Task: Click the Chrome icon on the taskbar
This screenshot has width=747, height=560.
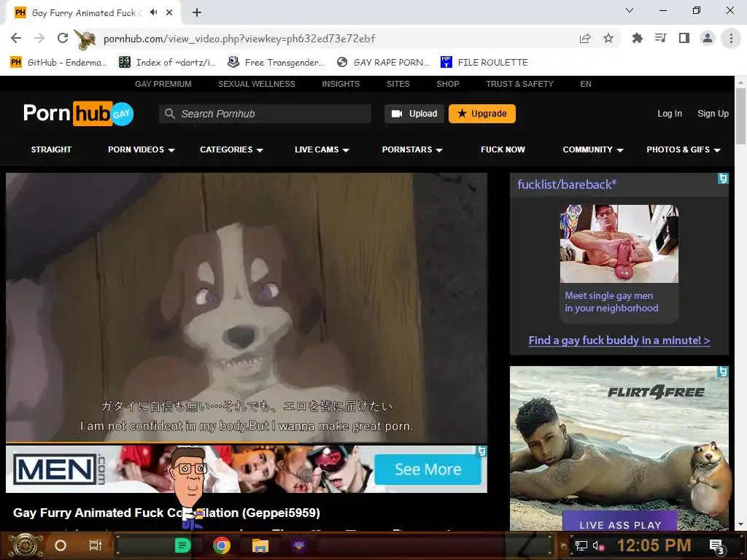Action: point(222,545)
